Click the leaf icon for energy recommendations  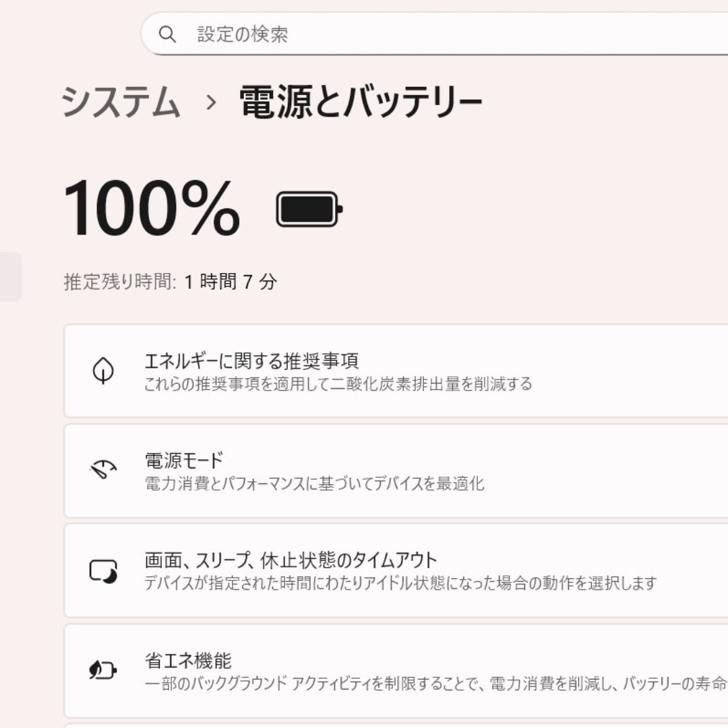click(x=103, y=371)
